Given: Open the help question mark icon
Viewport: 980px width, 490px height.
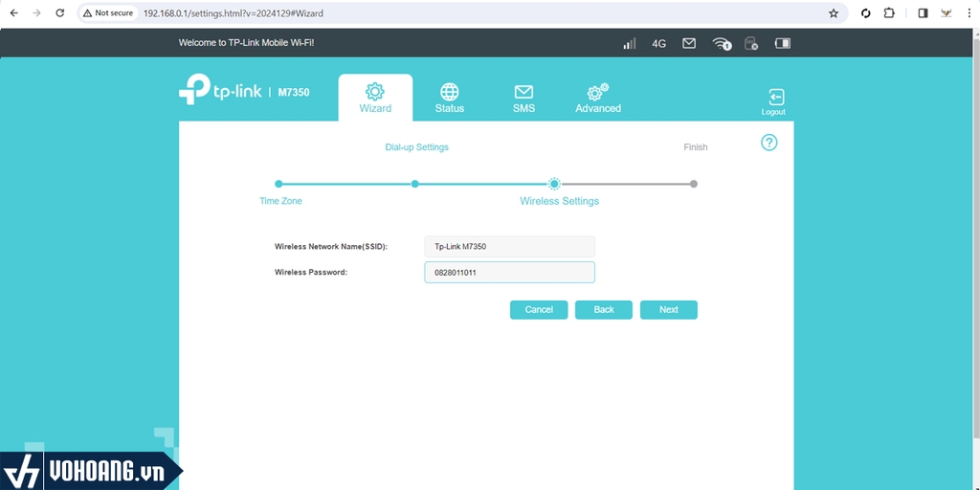Looking at the screenshot, I should [x=768, y=143].
